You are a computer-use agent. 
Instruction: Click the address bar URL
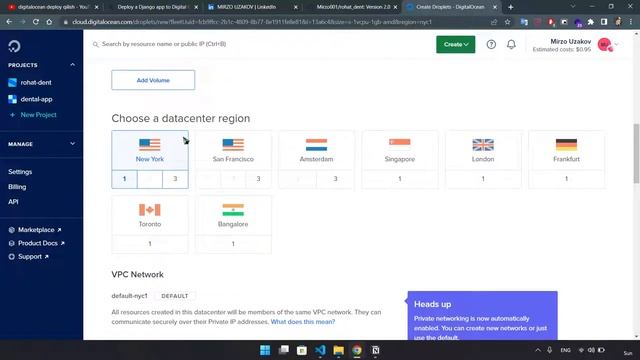(252, 22)
